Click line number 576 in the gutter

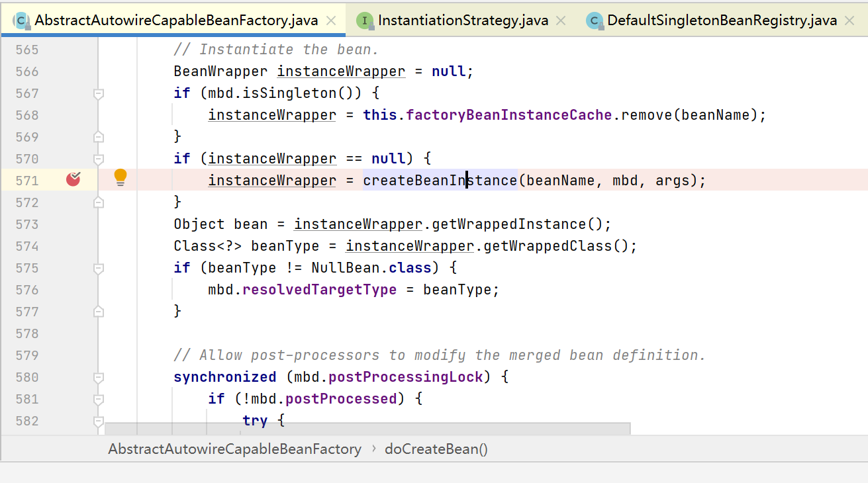27,290
